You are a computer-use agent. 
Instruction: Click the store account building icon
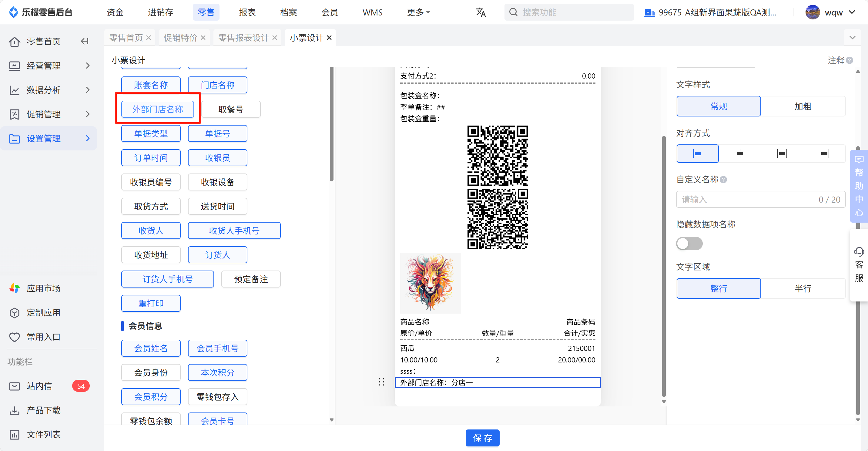[649, 13]
